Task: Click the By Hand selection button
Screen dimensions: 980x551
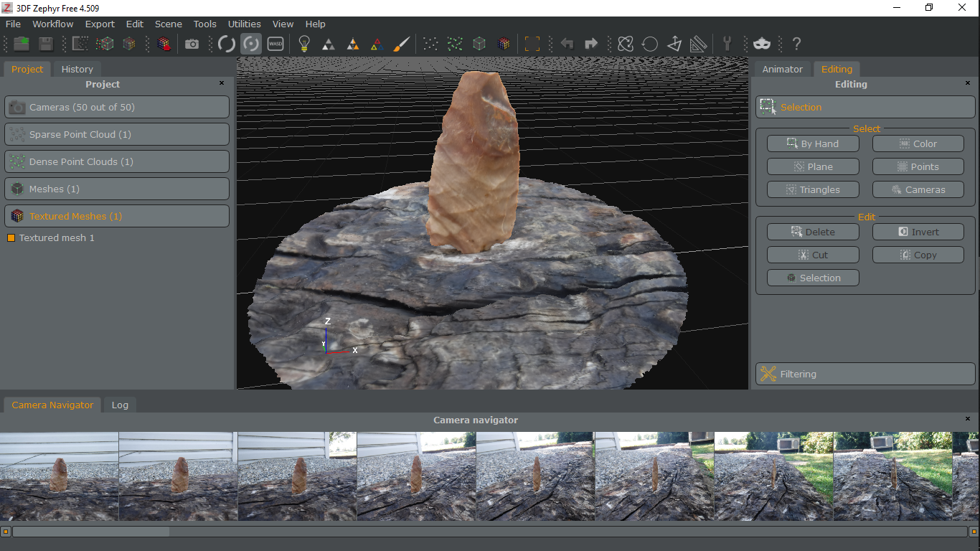Action: pos(813,143)
